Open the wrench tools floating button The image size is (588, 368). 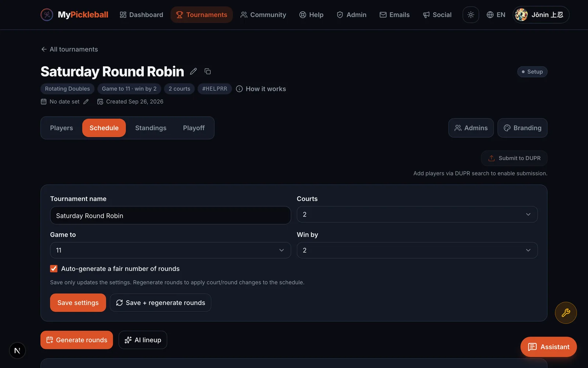tap(566, 313)
